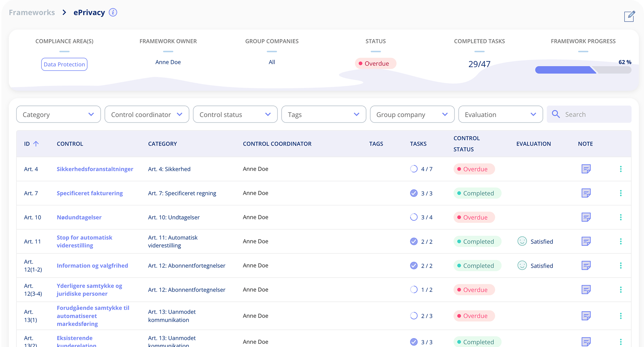Sort by CONTROL COORDINATOR column header
This screenshot has width=644, height=347.
(x=277, y=144)
